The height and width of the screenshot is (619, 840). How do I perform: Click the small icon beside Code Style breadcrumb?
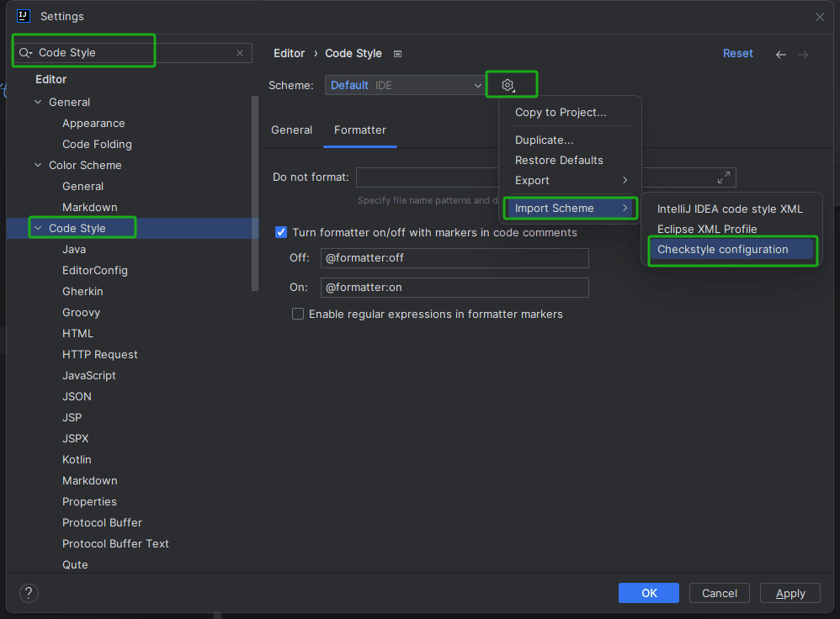click(396, 53)
